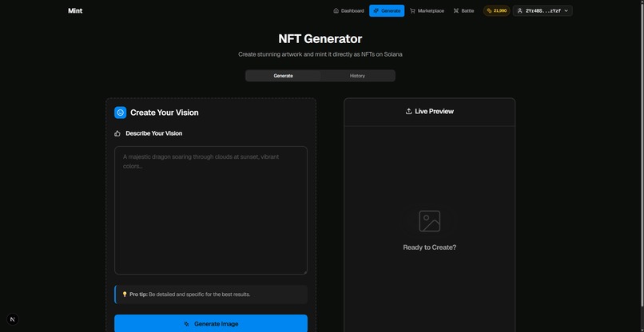
Task: Click the thumbs-up icon by Describe Your Vision
Action: pyautogui.click(x=117, y=133)
